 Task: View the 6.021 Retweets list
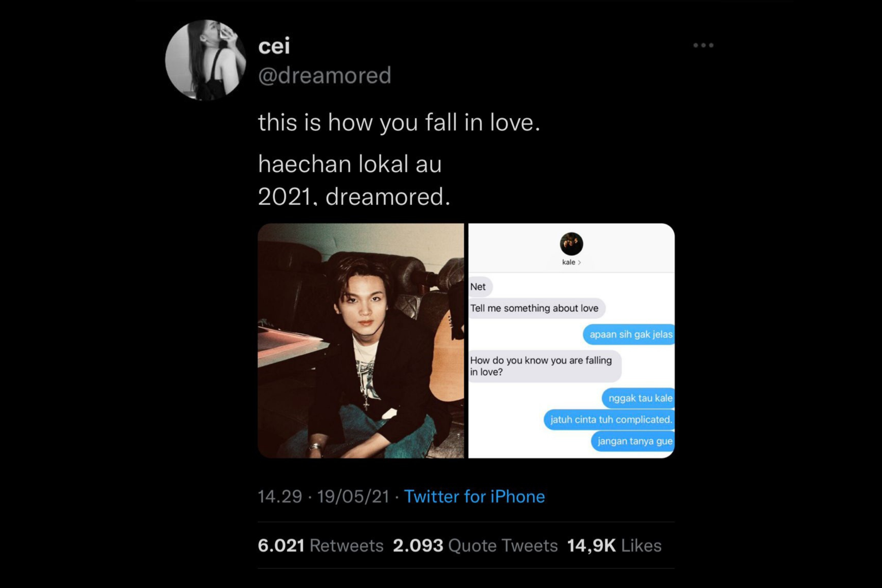[x=321, y=546]
